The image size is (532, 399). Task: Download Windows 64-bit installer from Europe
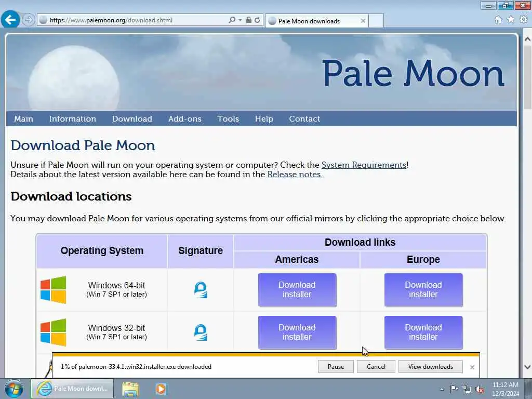[x=423, y=290]
